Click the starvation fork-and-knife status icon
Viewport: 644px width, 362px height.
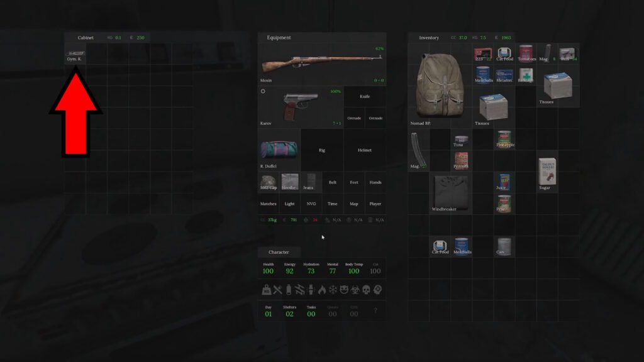pyautogui.click(x=277, y=290)
